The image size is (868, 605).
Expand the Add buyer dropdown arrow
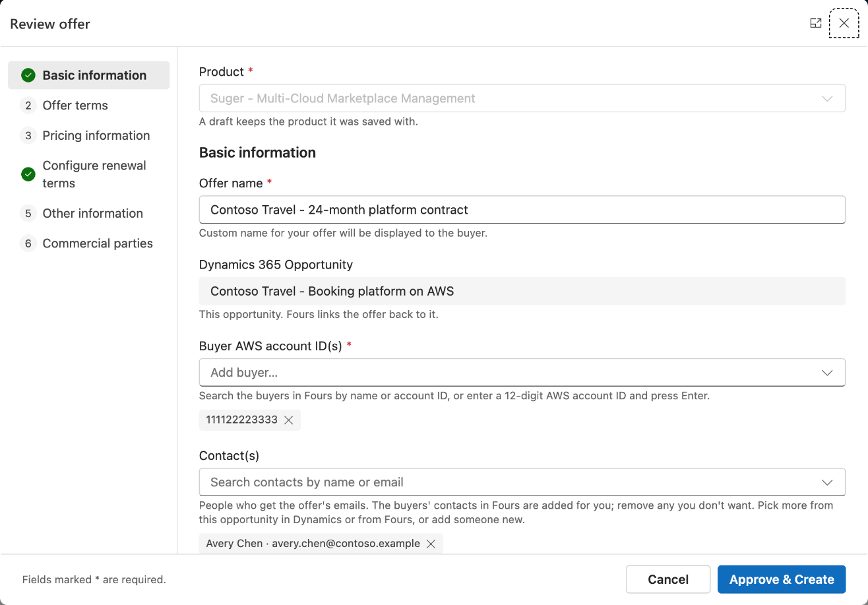[x=827, y=373]
